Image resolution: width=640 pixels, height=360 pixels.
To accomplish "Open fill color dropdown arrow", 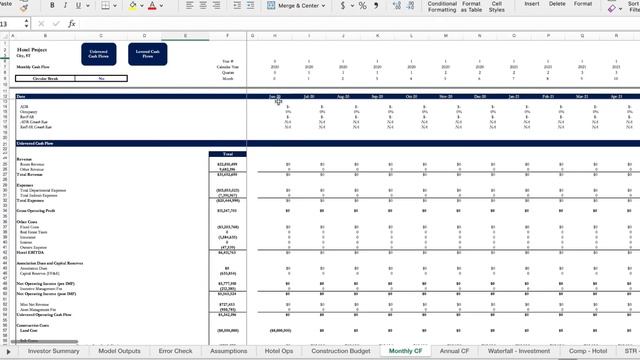I will click(x=142, y=6).
